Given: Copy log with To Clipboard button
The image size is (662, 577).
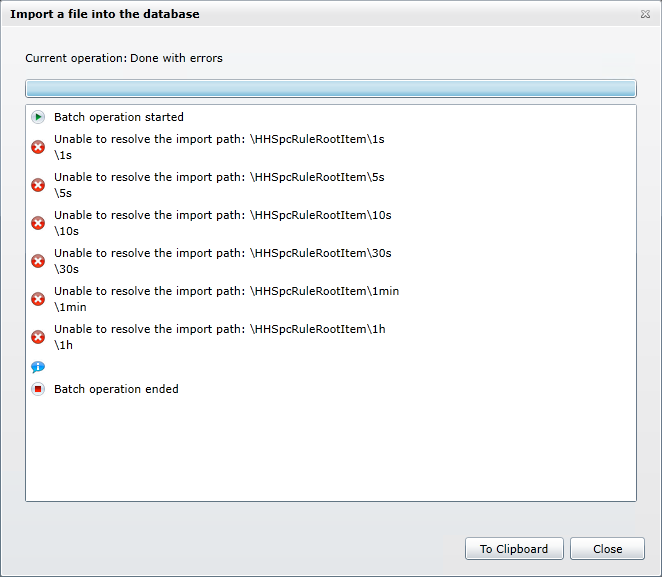Looking at the screenshot, I should click(x=513, y=549).
